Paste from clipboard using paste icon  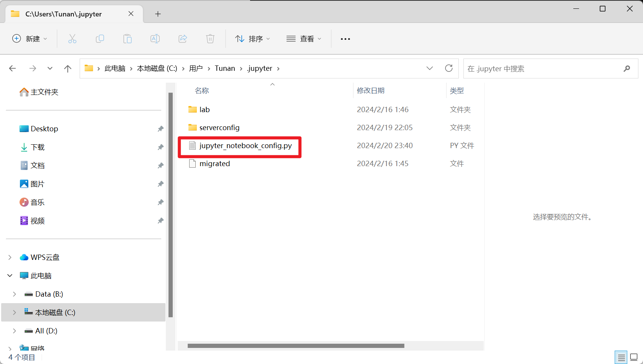(x=128, y=39)
